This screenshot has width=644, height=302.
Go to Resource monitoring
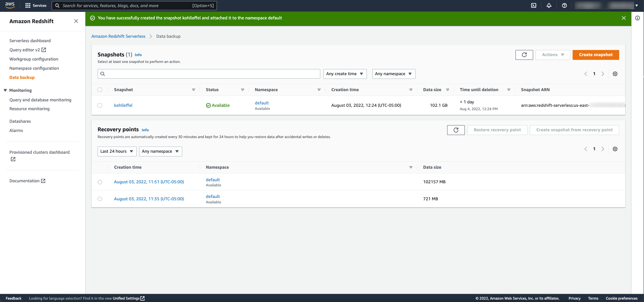[x=30, y=109]
